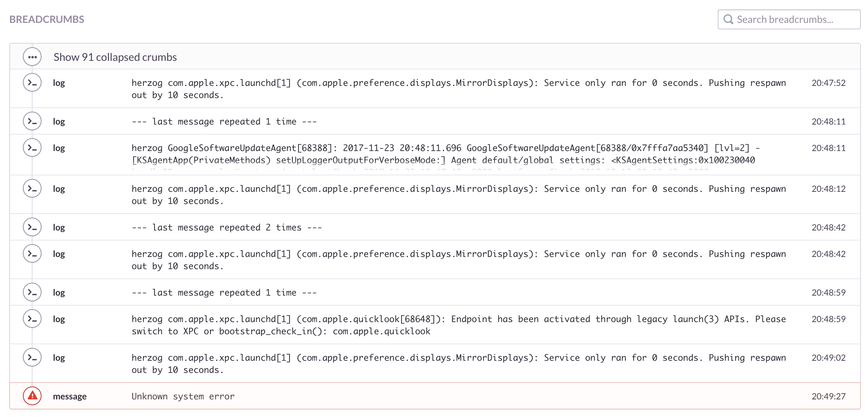Click the quicklook legacy launch APIs message
868x418 pixels.
pyautogui.click(x=458, y=325)
